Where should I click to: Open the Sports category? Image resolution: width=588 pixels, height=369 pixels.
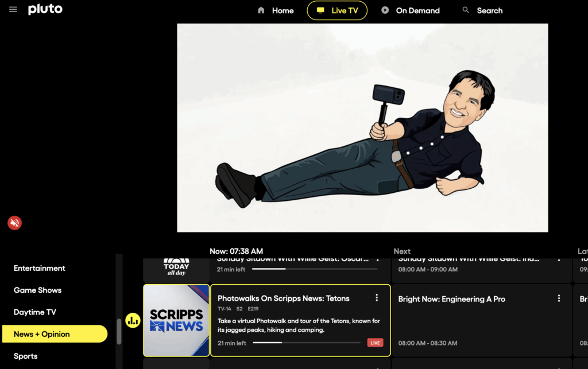pyautogui.click(x=26, y=356)
